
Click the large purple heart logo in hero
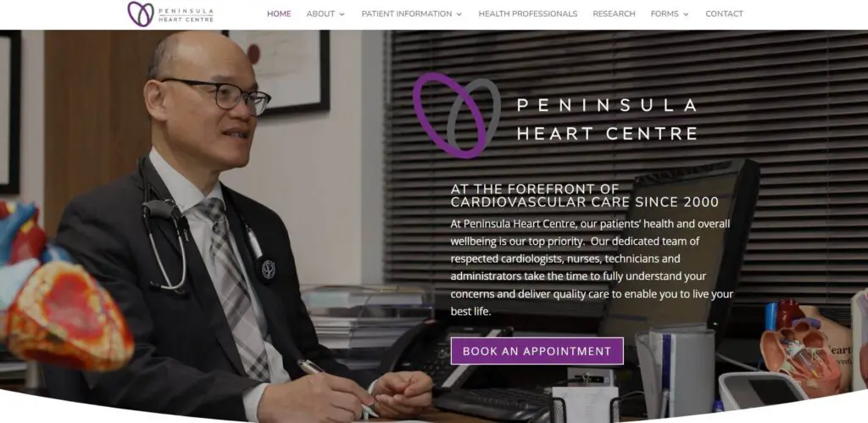[457, 114]
